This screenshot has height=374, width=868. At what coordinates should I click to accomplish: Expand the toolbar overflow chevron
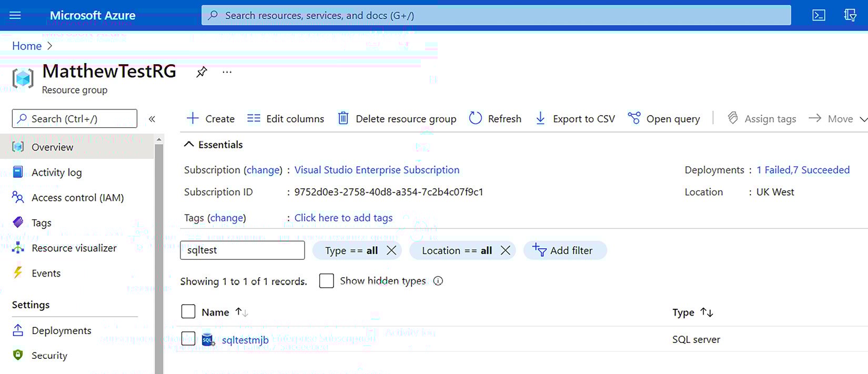[863, 119]
